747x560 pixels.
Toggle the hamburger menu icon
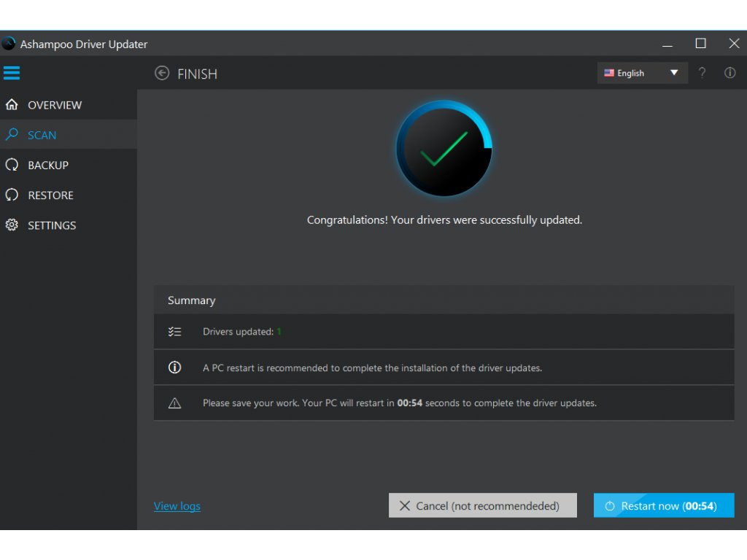tap(12, 73)
